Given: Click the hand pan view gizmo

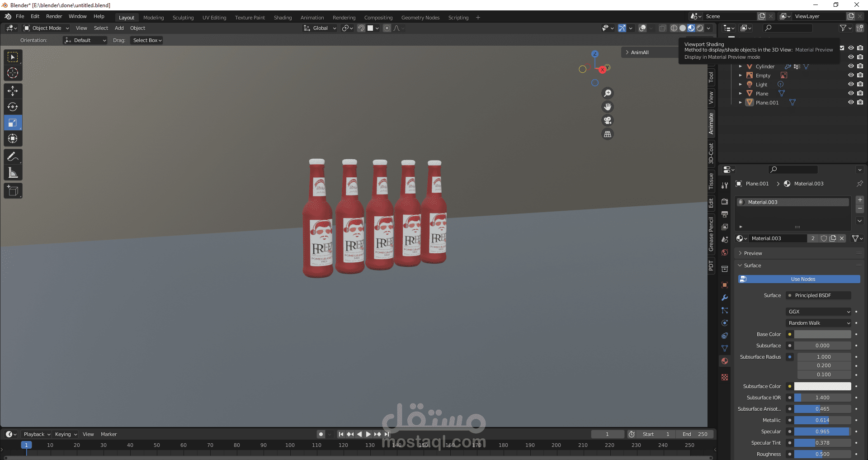Looking at the screenshot, I should 608,107.
